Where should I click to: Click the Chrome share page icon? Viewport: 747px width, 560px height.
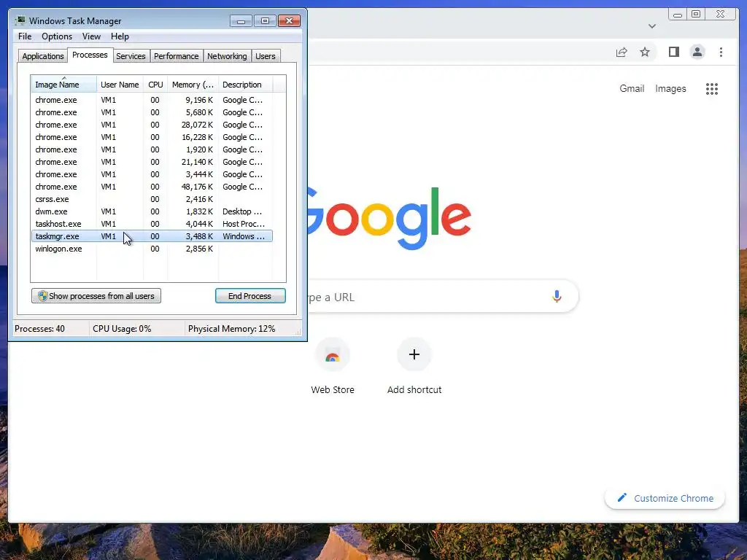(622, 52)
